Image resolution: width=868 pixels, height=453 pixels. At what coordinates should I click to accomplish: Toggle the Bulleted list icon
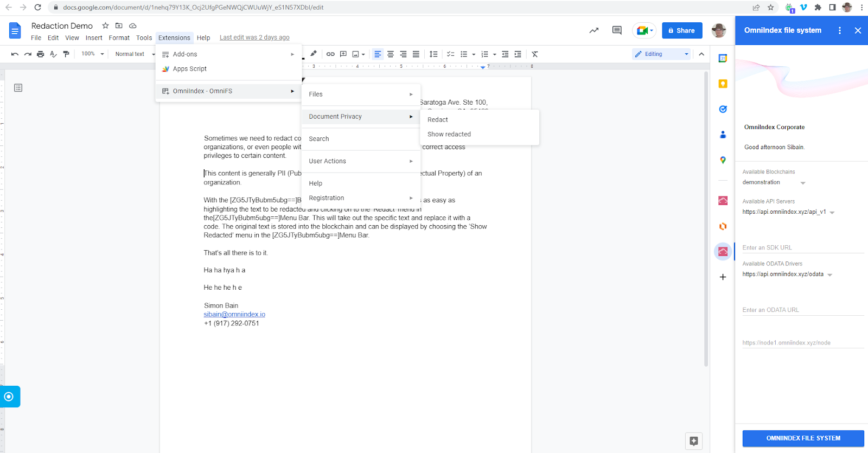pos(464,54)
